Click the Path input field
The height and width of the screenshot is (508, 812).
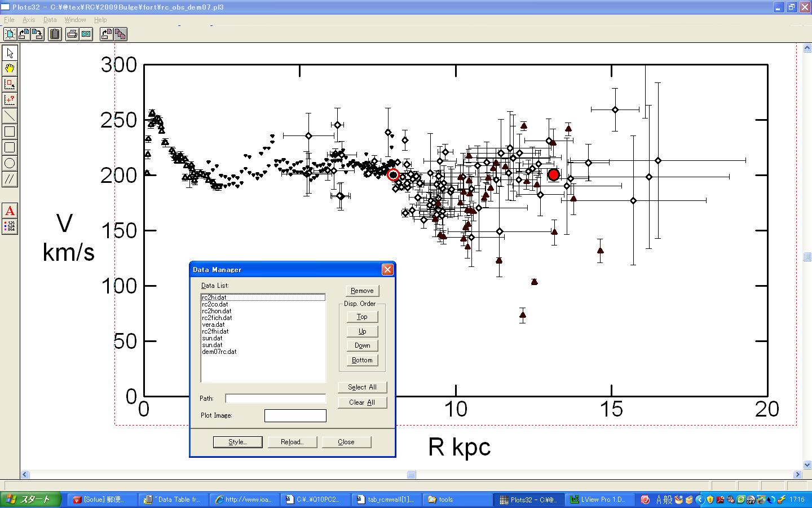point(275,398)
